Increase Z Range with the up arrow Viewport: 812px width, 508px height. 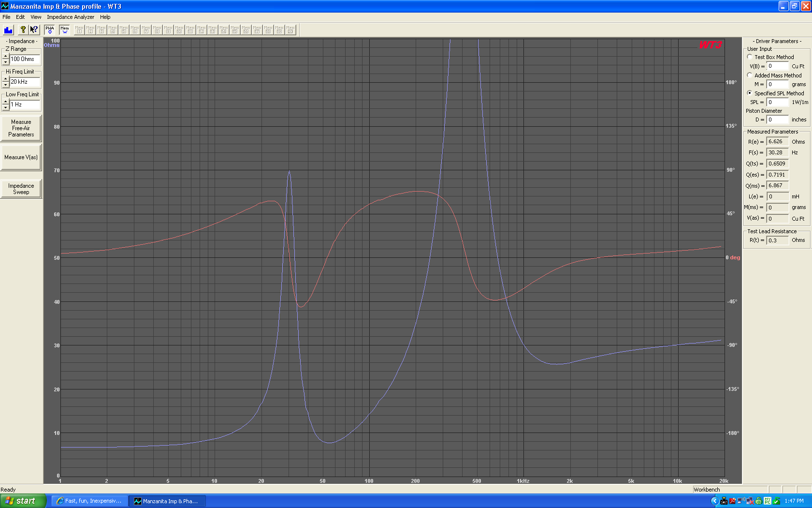[x=6, y=57]
